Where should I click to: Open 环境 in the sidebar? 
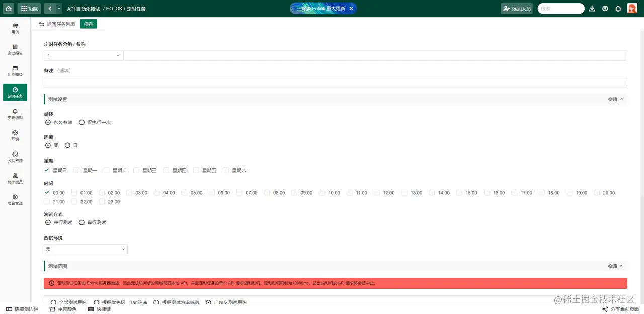pos(15,135)
